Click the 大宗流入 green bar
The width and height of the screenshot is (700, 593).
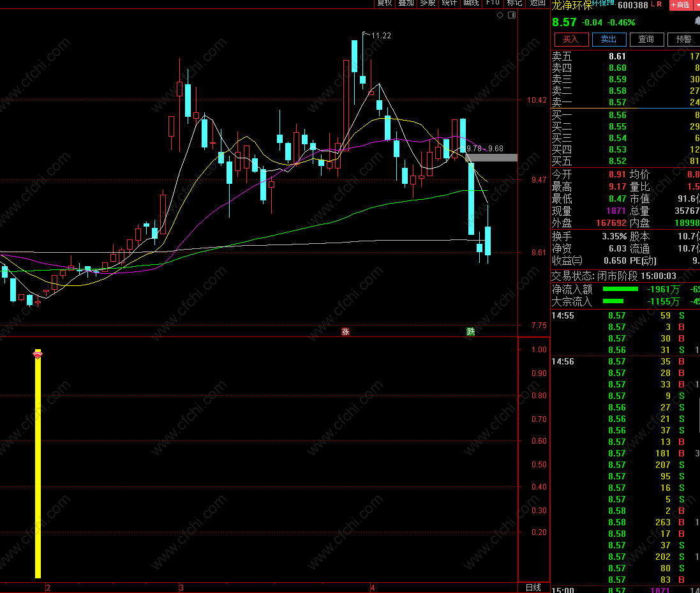613,301
